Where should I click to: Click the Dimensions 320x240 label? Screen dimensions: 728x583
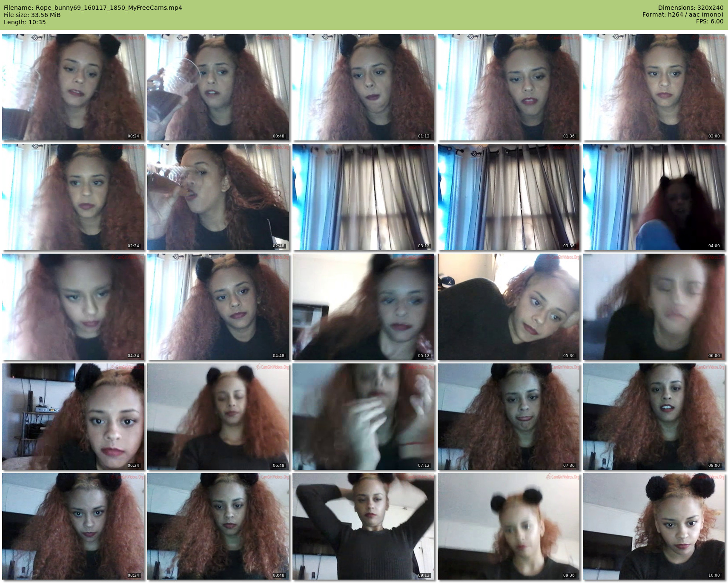691,8
